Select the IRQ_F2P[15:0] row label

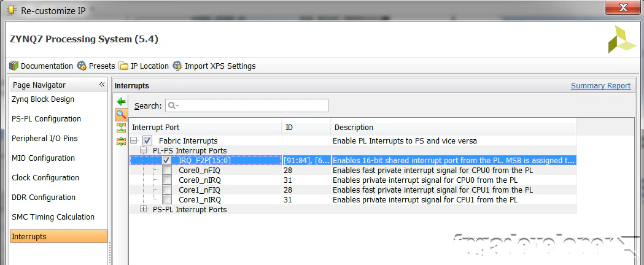click(204, 160)
